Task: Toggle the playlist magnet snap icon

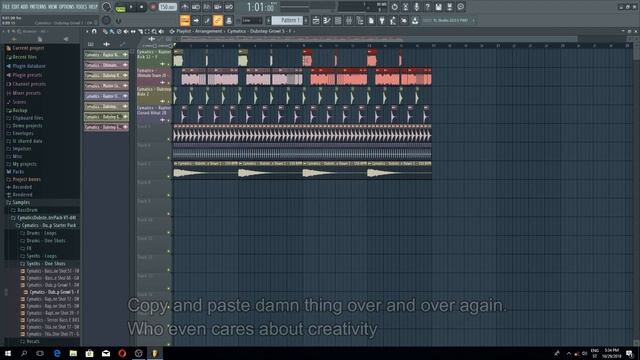Action: click(x=94, y=31)
